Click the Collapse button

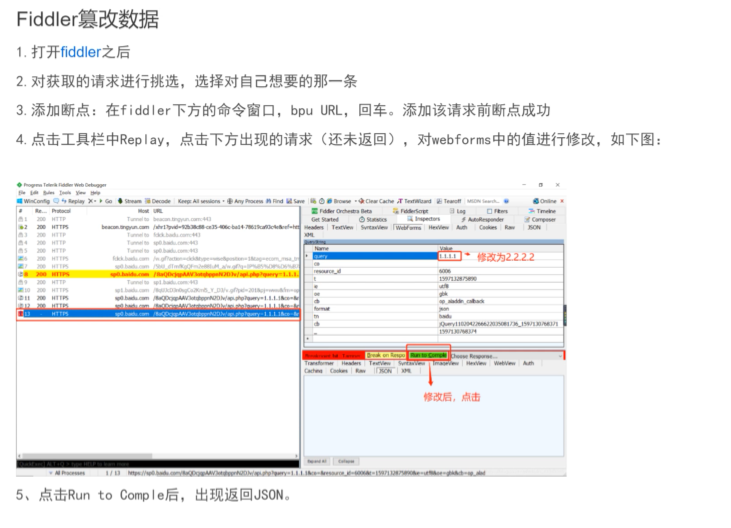point(346,461)
